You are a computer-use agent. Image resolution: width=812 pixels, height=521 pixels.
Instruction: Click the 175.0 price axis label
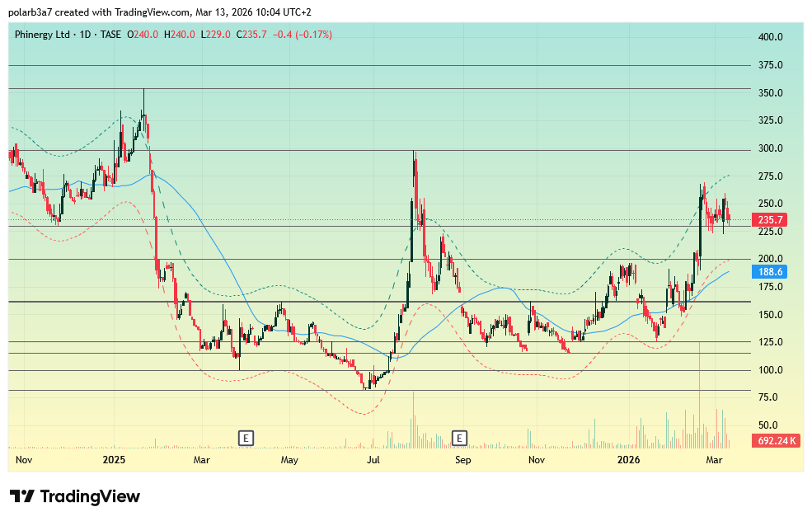pyautogui.click(x=770, y=287)
